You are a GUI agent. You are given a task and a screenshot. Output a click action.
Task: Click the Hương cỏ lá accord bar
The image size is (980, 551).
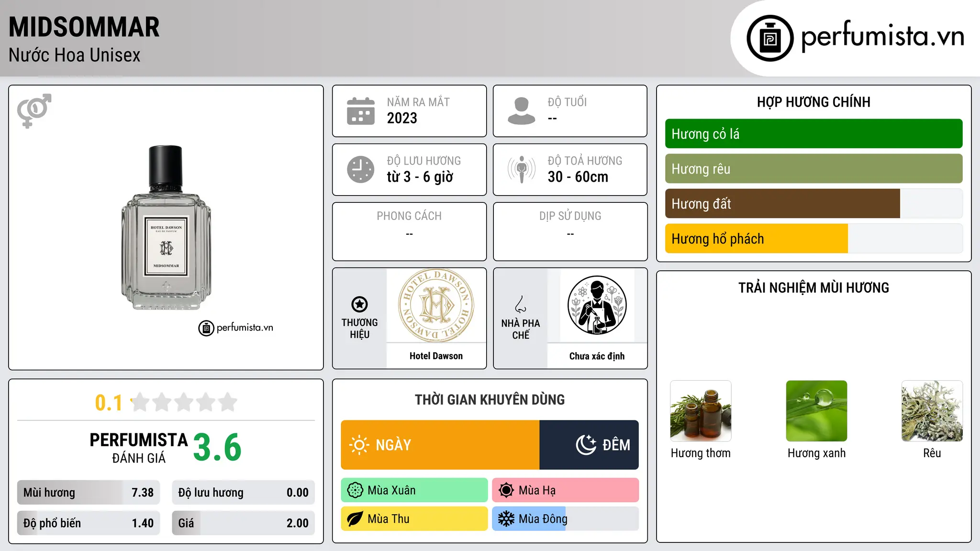(x=814, y=134)
